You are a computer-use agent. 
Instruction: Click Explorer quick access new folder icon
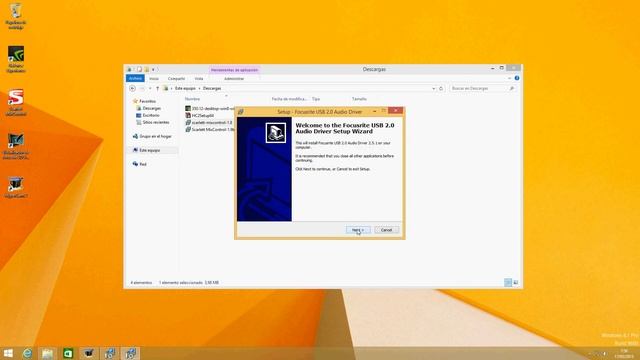pos(147,69)
